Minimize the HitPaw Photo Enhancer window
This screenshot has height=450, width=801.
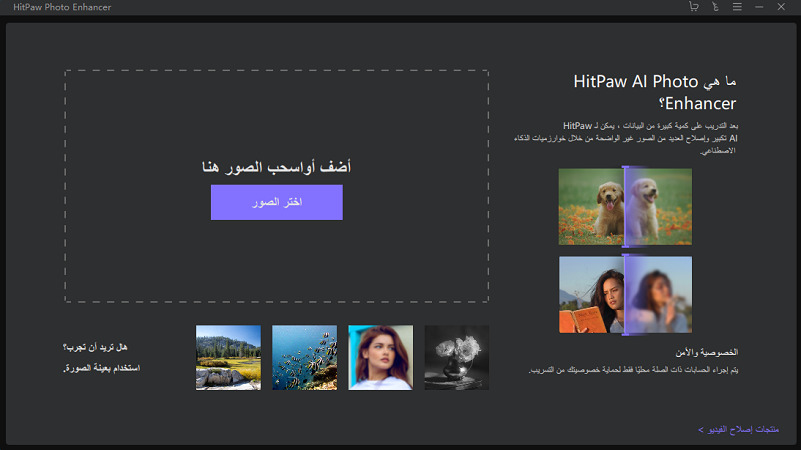(x=759, y=7)
